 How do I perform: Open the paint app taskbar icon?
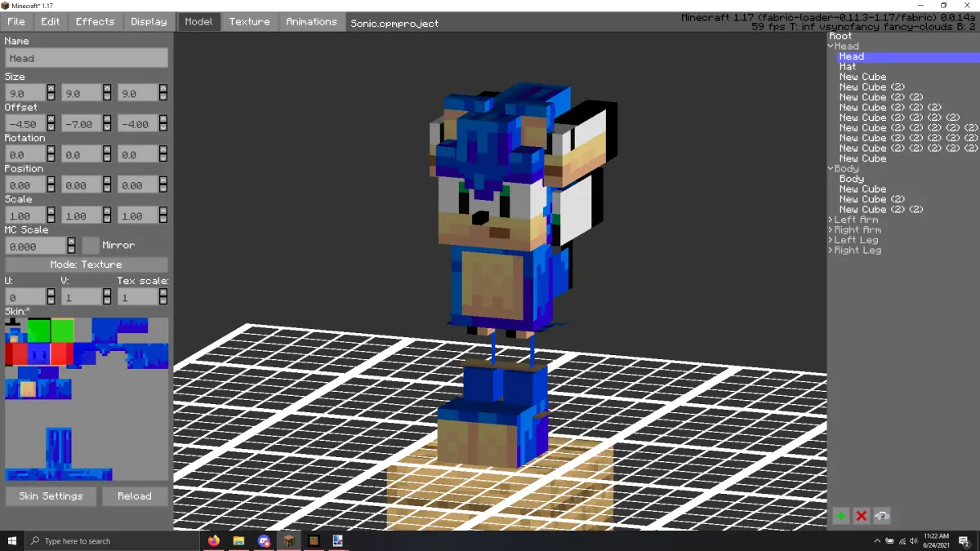[338, 540]
